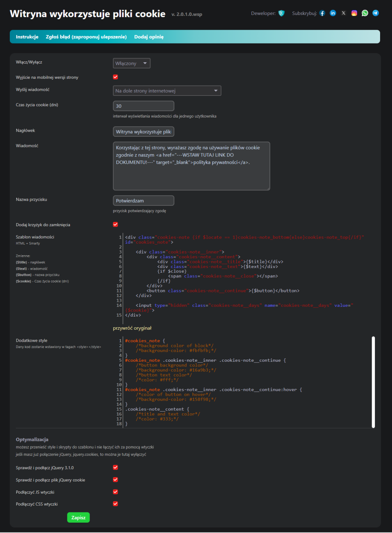Image resolution: width=392 pixels, height=533 pixels.
Task: Open the Telegram icon
Action: (x=375, y=13)
